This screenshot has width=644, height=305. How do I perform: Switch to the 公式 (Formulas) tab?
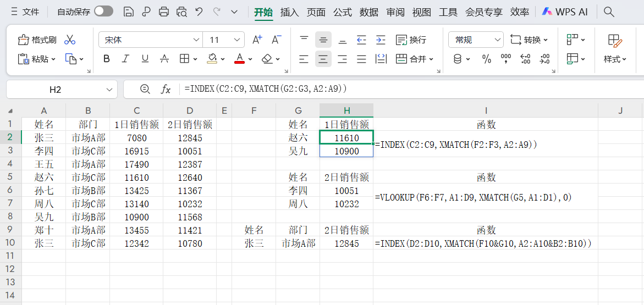pos(342,12)
